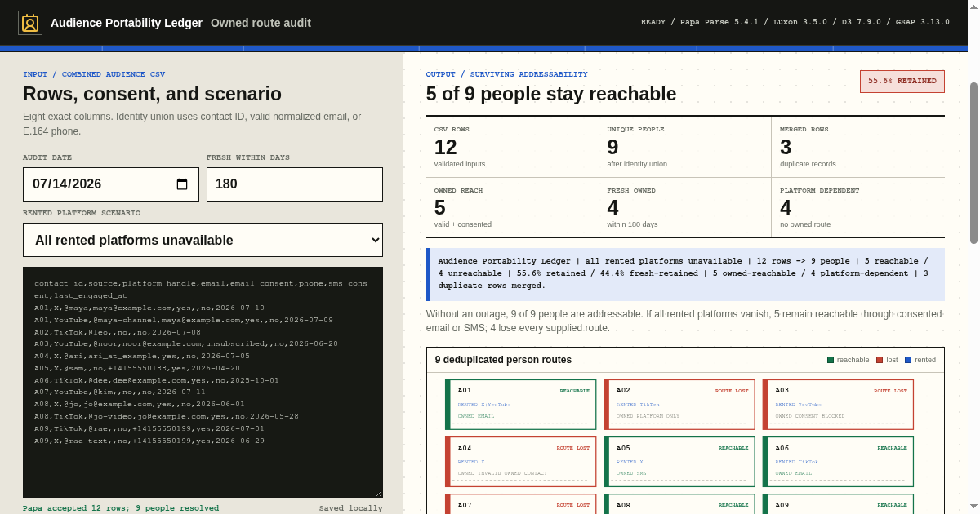Viewport: 980px width, 514px height.
Task: Click the CSV row 'A05,X,@sam'
Action: pos(137,368)
